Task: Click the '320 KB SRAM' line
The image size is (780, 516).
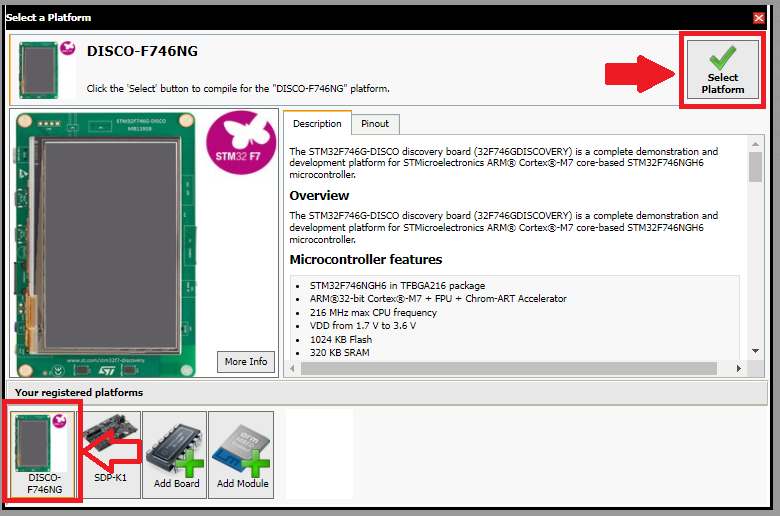Action: [340, 353]
